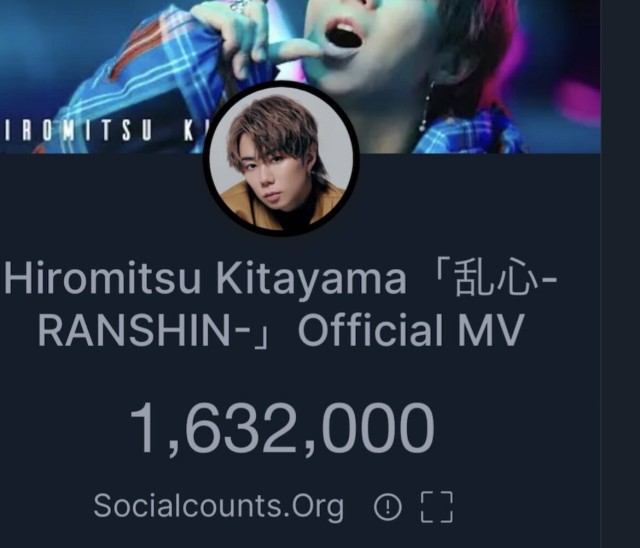The height and width of the screenshot is (548, 640).
Task: Click the HIROMITSU lettering on the banner
Action: click(78, 131)
